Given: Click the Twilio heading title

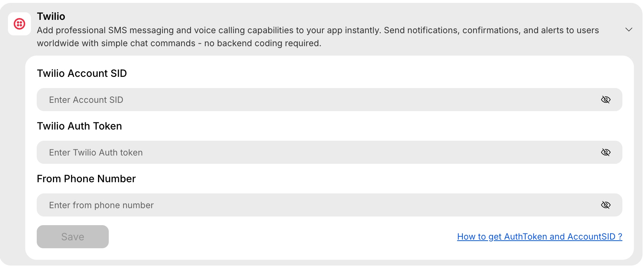Looking at the screenshot, I should 50,16.
